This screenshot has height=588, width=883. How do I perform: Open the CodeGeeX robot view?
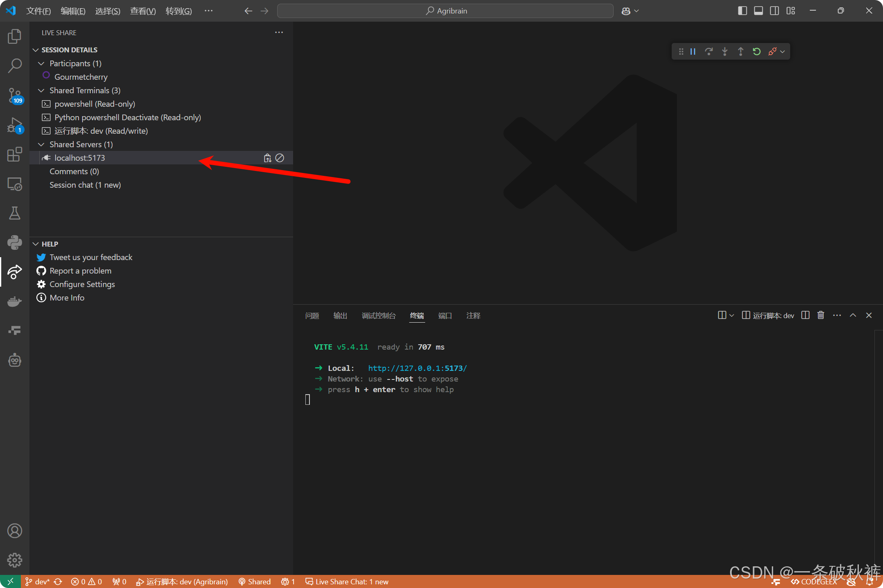coord(15,360)
